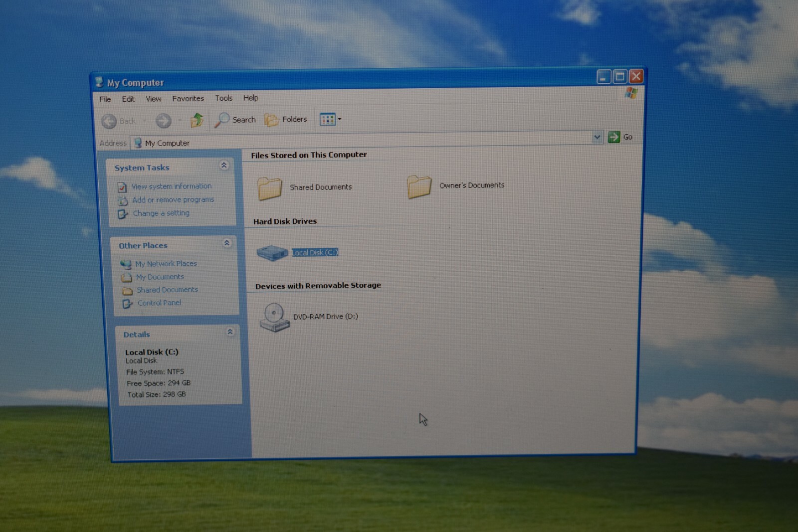This screenshot has width=798, height=532.
Task: Collapse the Details panel
Action: pos(230,332)
